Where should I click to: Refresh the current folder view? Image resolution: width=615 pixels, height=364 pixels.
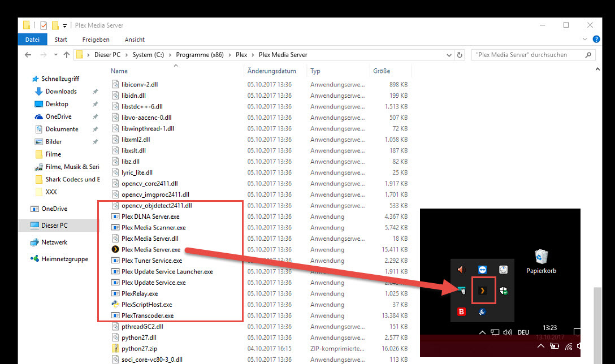(460, 55)
